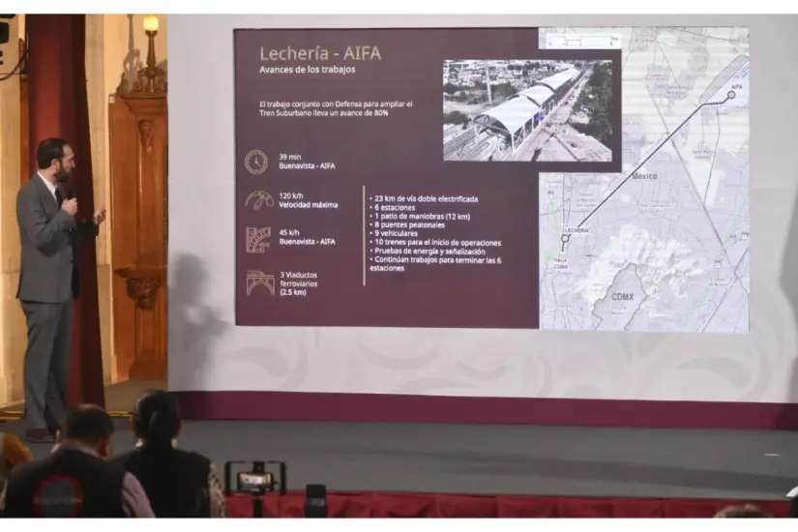Click the 'Velocidad máxima' label
This screenshot has width=798, height=532.
tap(309, 205)
